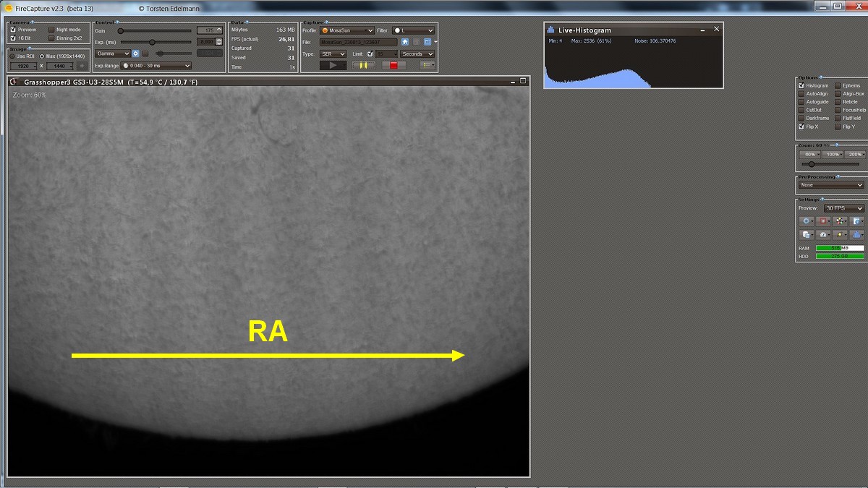Toggle the capture Limit checkbox
The width and height of the screenshot is (868, 488).
click(370, 53)
